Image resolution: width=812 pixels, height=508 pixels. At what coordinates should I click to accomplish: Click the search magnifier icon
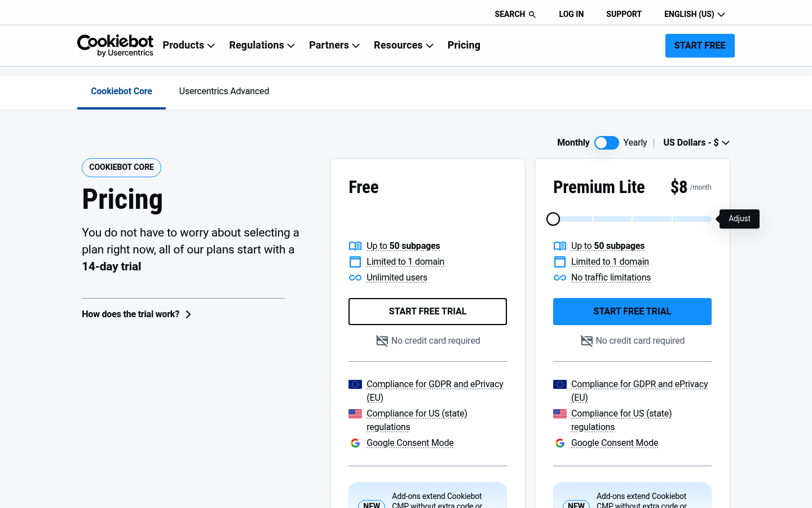click(532, 14)
